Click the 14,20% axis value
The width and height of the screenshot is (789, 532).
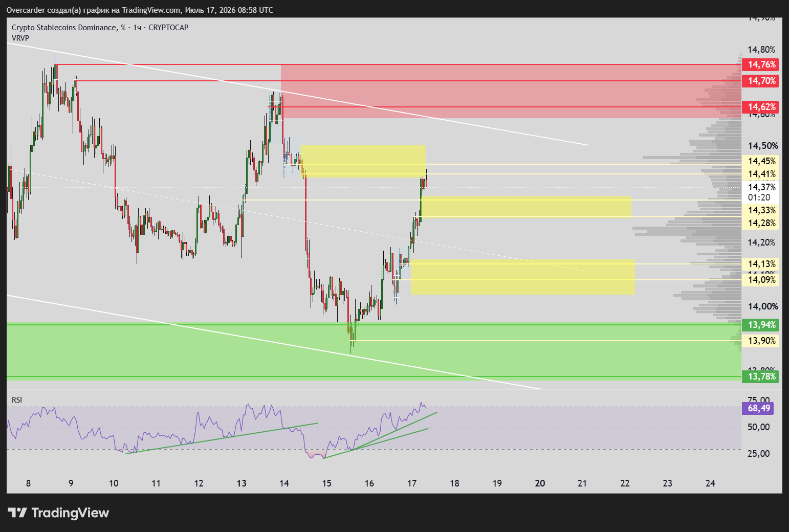761,242
